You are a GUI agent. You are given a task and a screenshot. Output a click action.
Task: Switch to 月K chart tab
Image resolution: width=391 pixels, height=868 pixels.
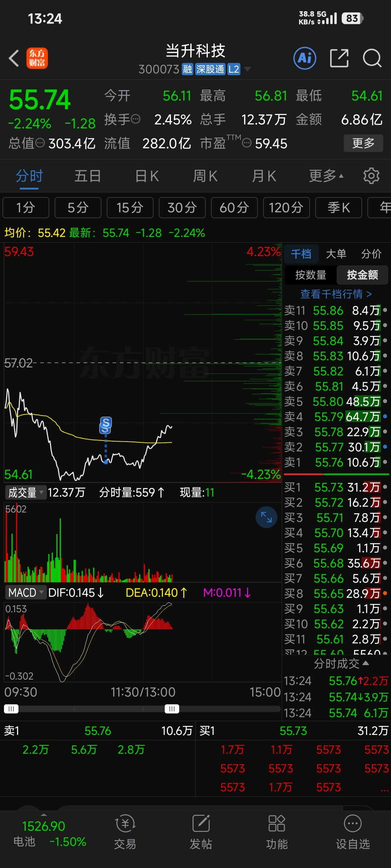[264, 176]
